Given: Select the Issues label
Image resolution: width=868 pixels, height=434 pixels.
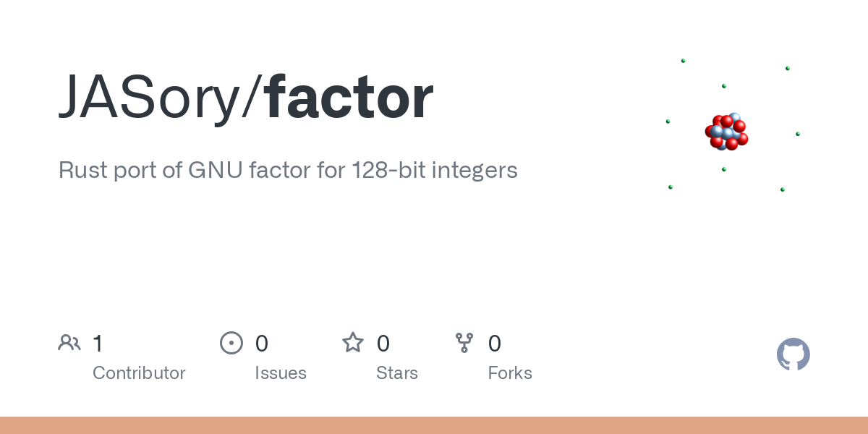Looking at the screenshot, I should click(x=281, y=373).
